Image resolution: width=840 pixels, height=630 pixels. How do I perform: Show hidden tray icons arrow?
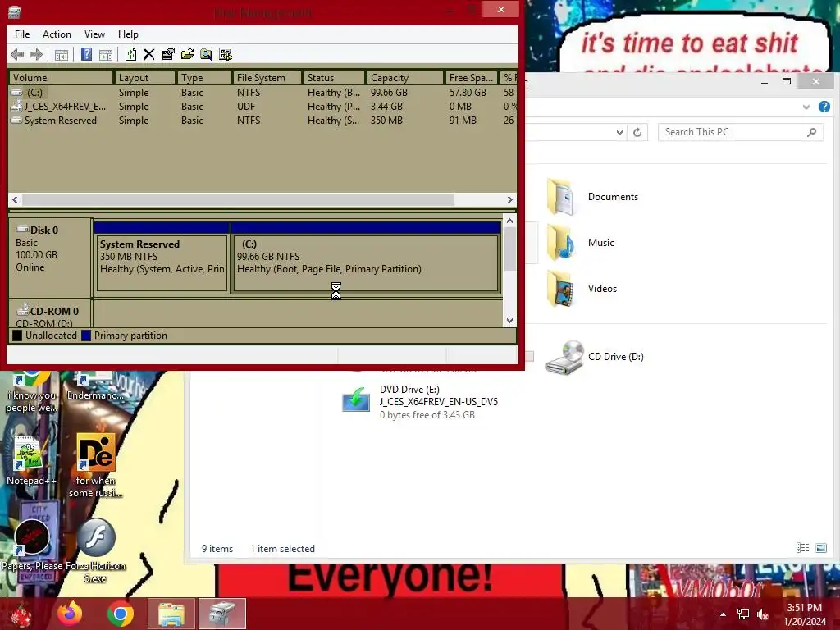(723, 614)
